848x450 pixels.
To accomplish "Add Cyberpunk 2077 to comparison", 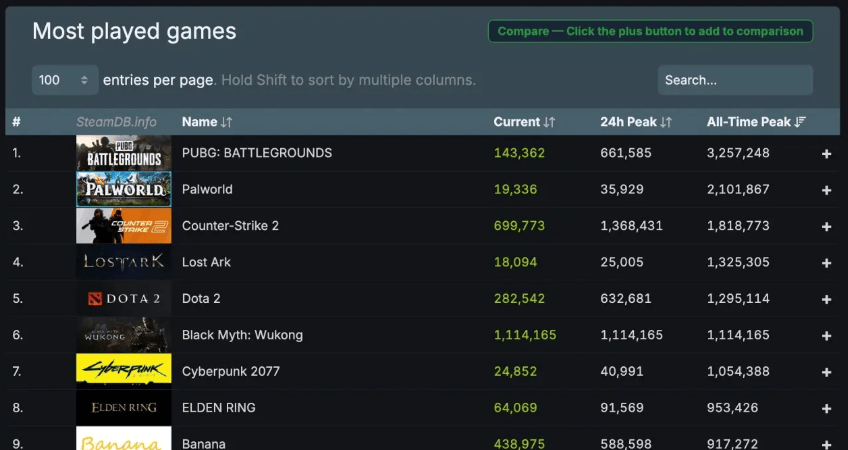I will pyautogui.click(x=826, y=372).
